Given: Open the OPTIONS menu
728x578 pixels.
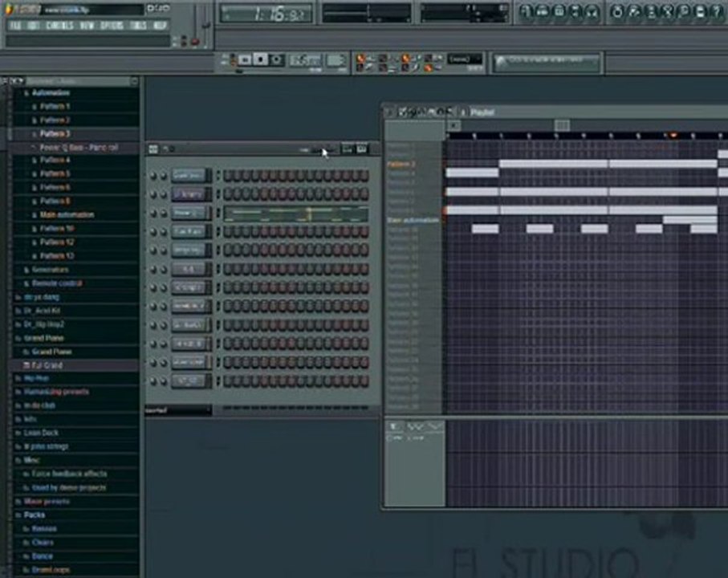Looking at the screenshot, I should [112, 25].
